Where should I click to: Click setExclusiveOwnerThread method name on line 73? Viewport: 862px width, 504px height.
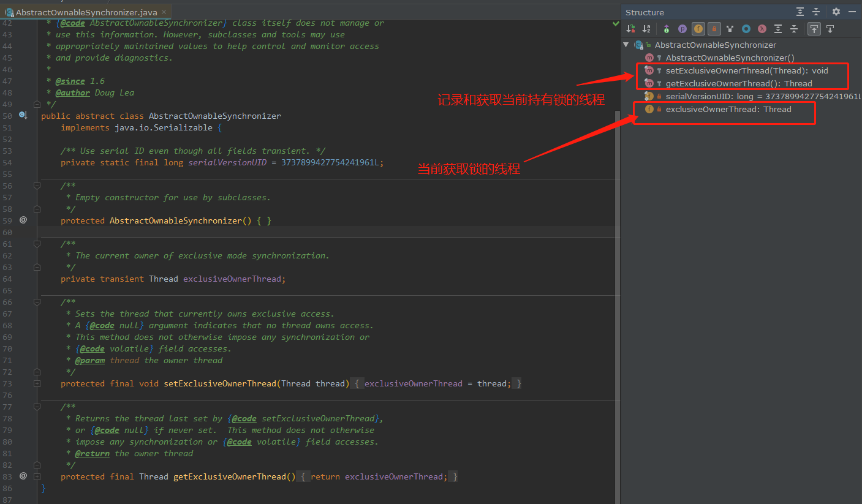click(220, 383)
